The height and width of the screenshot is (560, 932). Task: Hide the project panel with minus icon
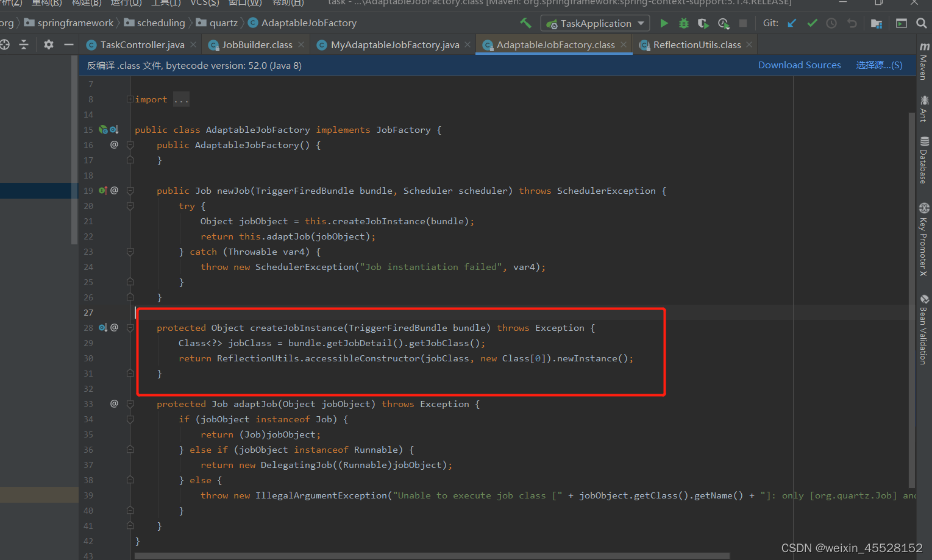click(x=69, y=44)
